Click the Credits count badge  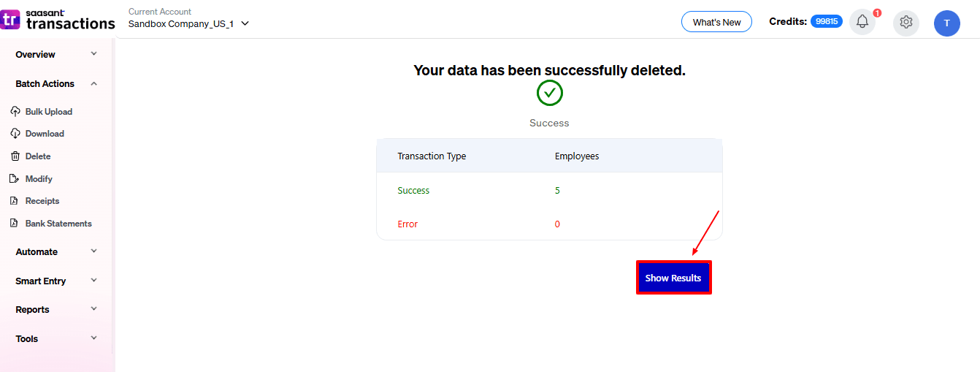coord(827,22)
